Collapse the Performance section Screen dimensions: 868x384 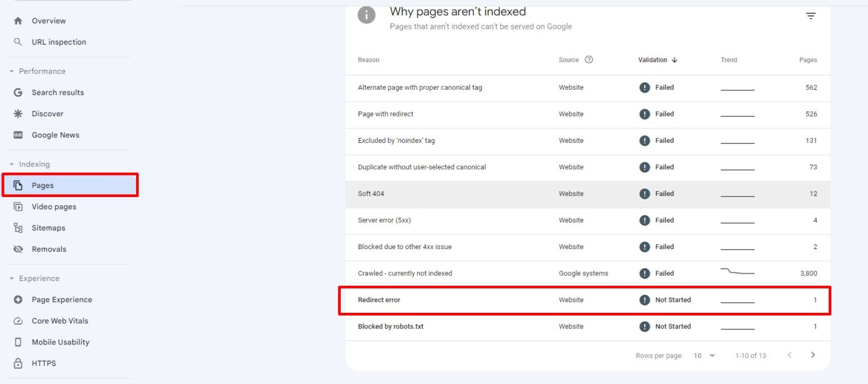12,71
